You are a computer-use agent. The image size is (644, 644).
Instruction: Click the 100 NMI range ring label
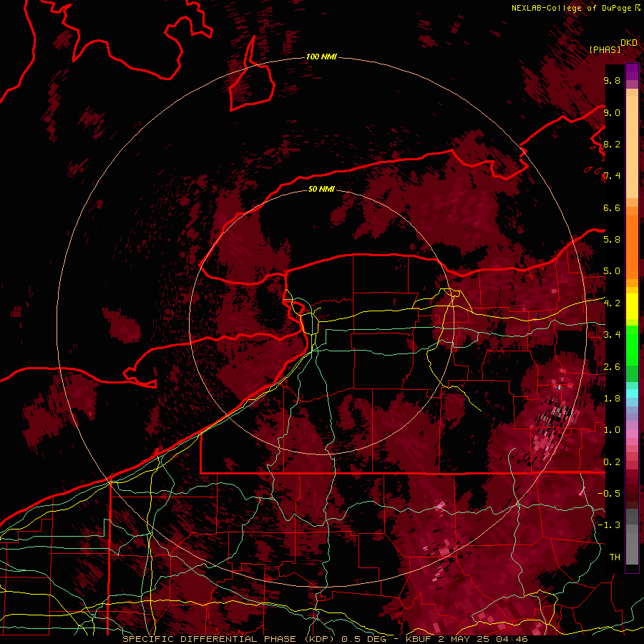coord(321,57)
